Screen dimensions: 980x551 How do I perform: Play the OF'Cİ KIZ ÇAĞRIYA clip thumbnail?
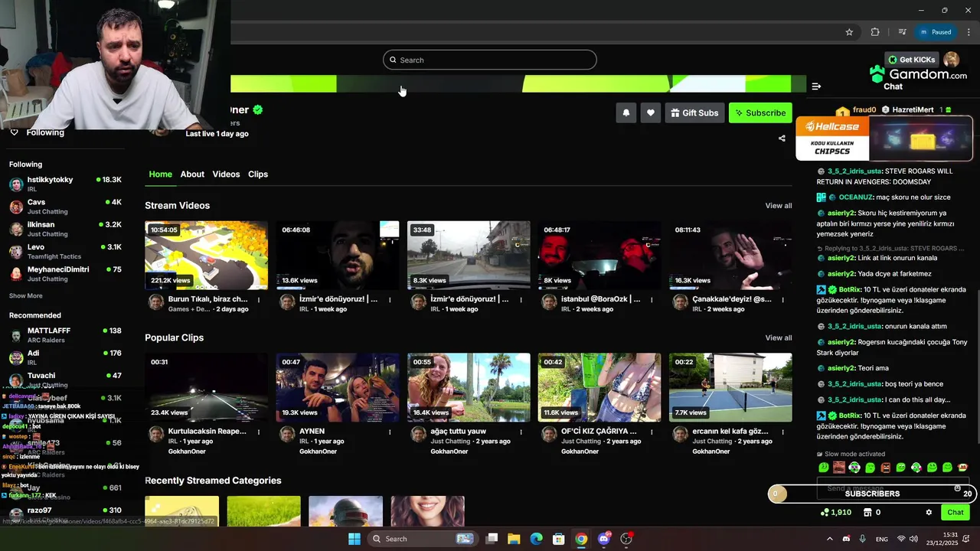(x=599, y=387)
